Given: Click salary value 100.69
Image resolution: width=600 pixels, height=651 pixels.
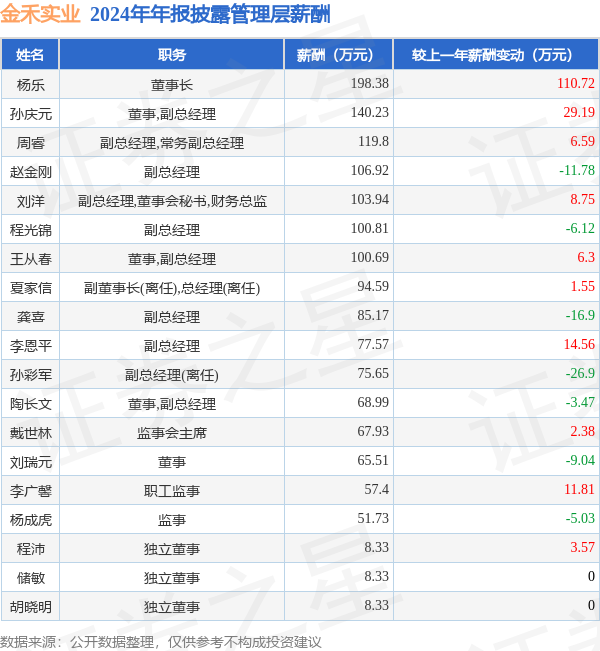Looking at the screenshot, I should click(x=370, y=257).
